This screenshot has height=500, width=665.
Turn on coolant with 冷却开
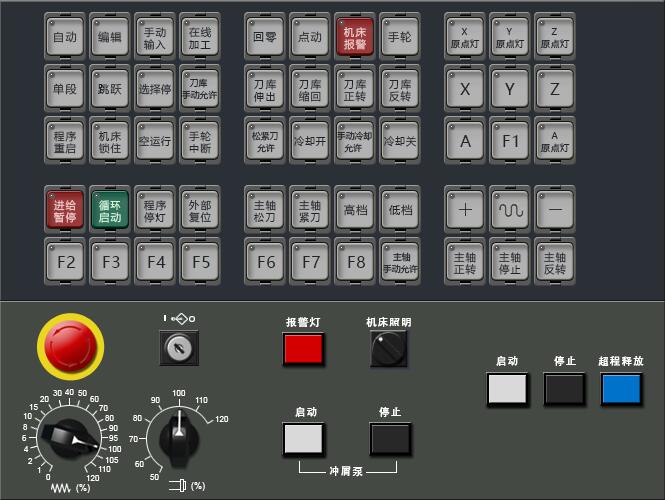pyautogui.click(x=310, y=140)
